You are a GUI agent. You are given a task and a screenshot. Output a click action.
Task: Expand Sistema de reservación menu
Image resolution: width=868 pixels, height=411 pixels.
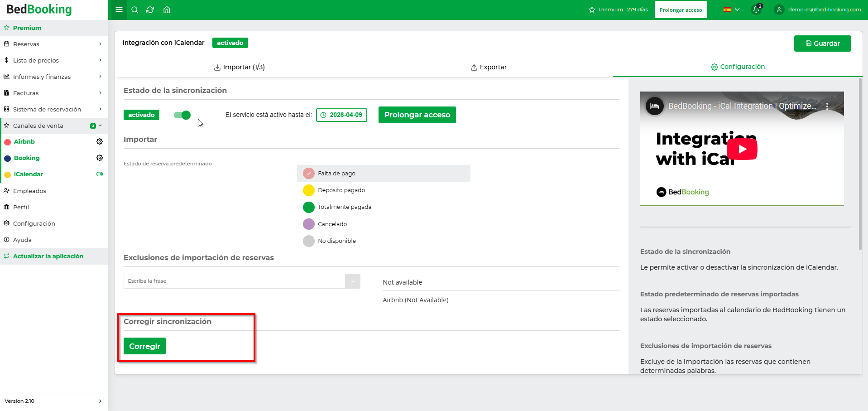click(54, 109)
